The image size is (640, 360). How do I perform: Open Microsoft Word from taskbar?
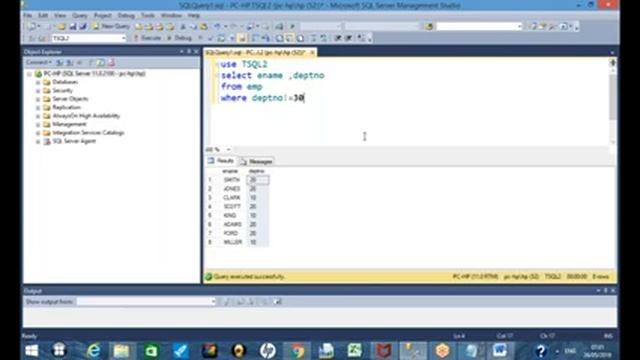[x=500, y=351]
